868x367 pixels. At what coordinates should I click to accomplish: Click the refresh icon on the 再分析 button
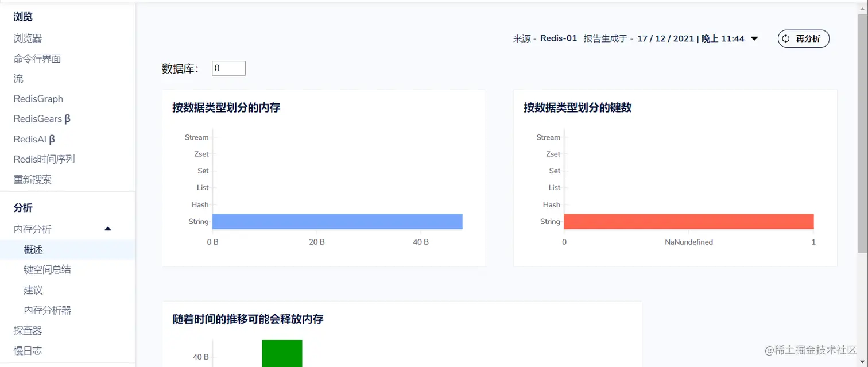point(786,38)
